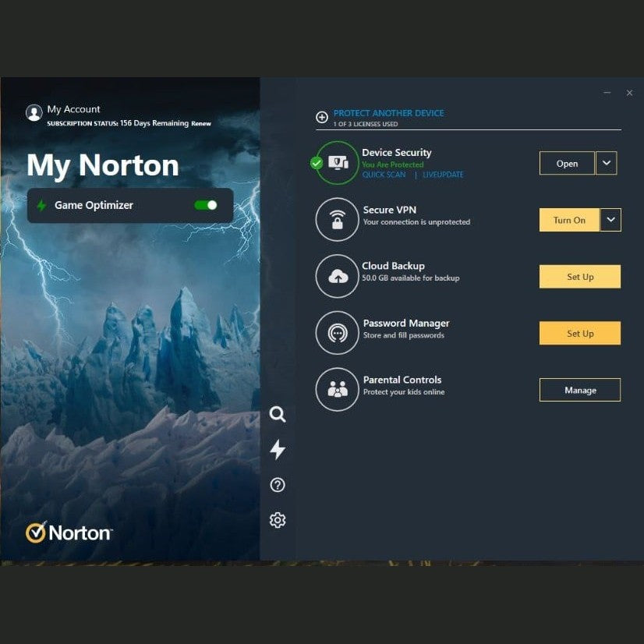This screenshot has height=644, width=644.
Task: Toggle the Game Optimizer switch off
Action: [x=206, y=205]
